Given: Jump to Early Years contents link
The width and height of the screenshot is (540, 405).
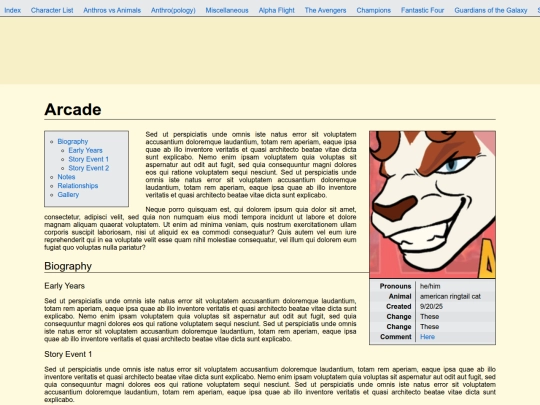Looking at the screenshot, I should coord(85,150).
